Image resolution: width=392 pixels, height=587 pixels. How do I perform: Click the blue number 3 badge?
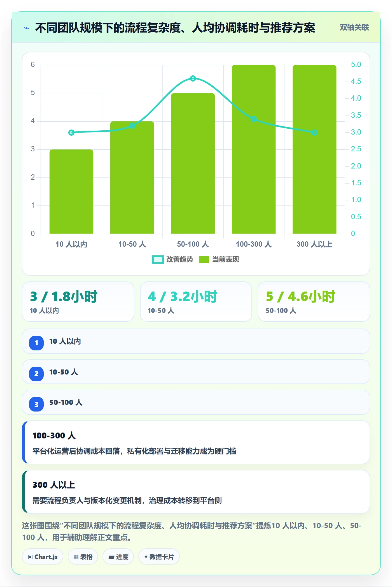coord(36,404)
